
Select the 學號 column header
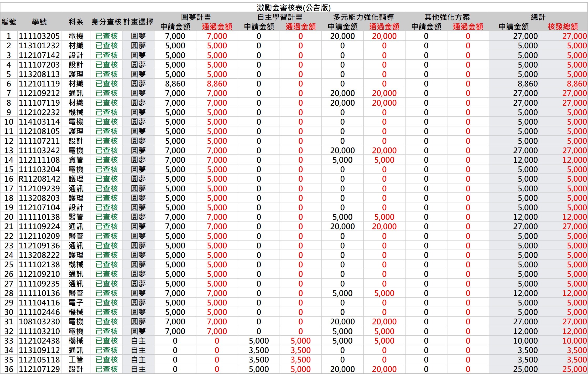point(39,22)
